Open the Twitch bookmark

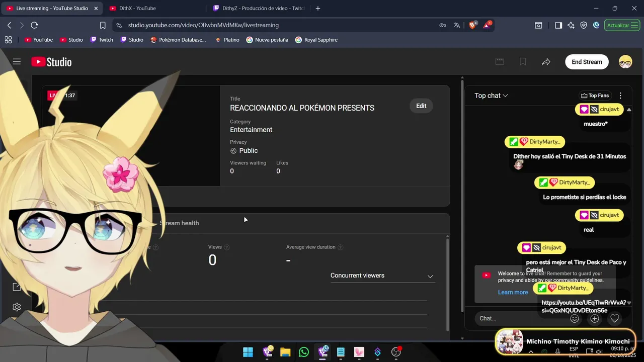tap(101, 40)
